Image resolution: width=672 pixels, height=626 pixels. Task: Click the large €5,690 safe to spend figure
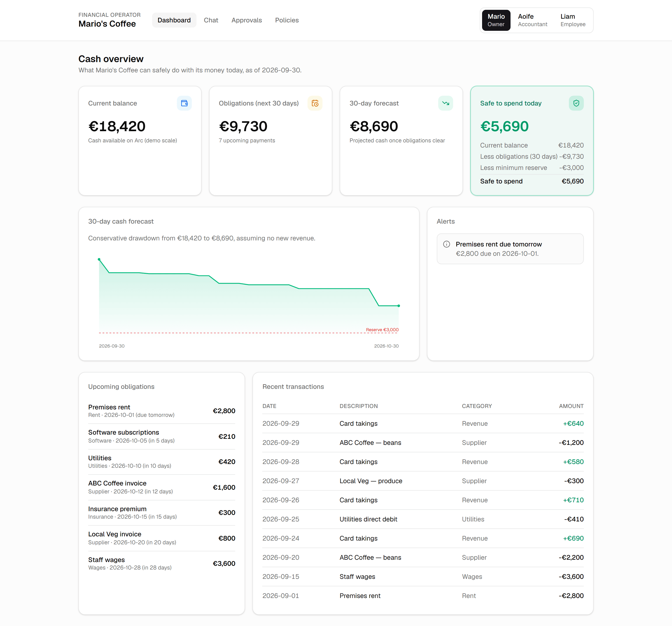(504, 127)
